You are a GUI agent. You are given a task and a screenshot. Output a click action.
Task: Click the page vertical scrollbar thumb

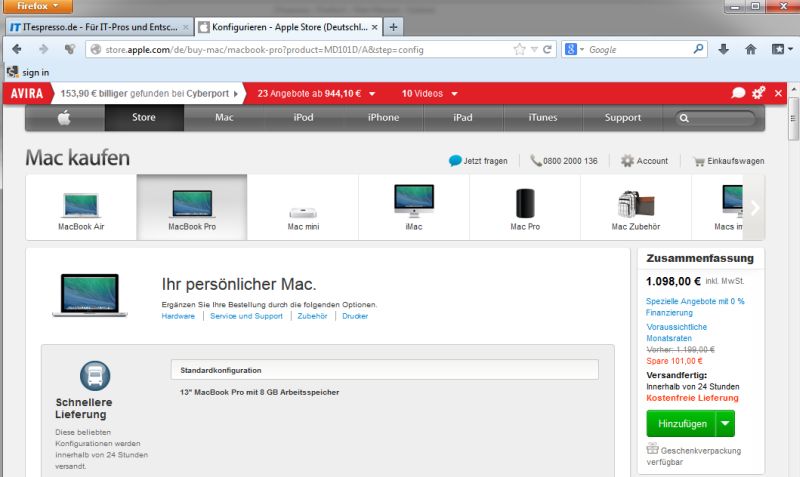[x=793, y=118]
